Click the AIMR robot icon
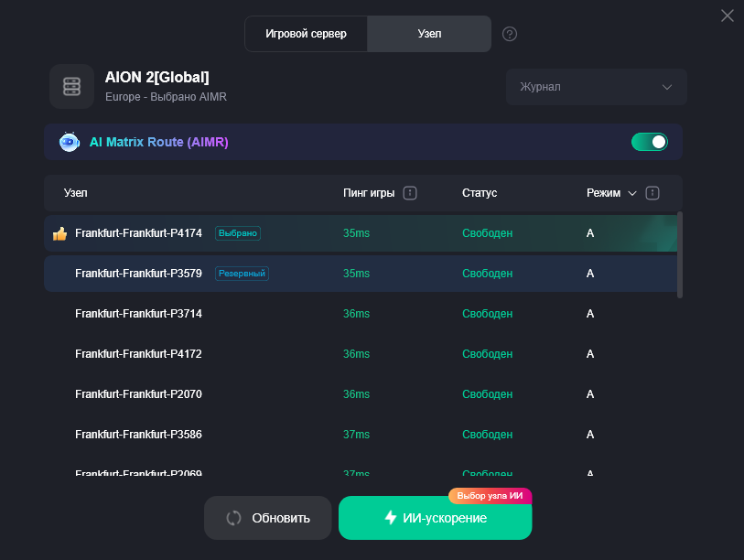 tap(70, 142)
